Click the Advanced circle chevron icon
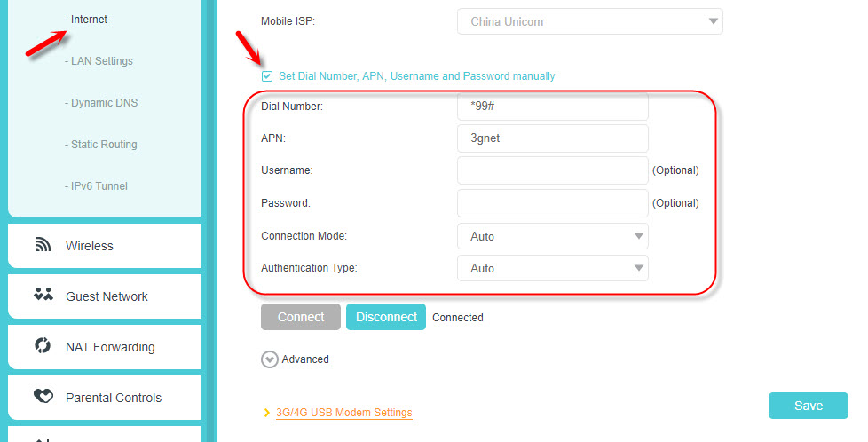The height and width of the screenshot is (442, 868). (x=270, y=359)
